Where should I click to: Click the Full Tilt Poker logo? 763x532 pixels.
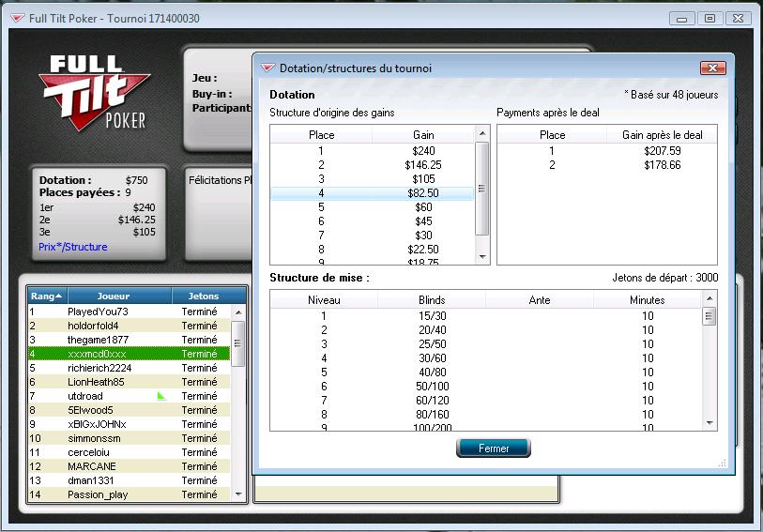pos(95,94)
